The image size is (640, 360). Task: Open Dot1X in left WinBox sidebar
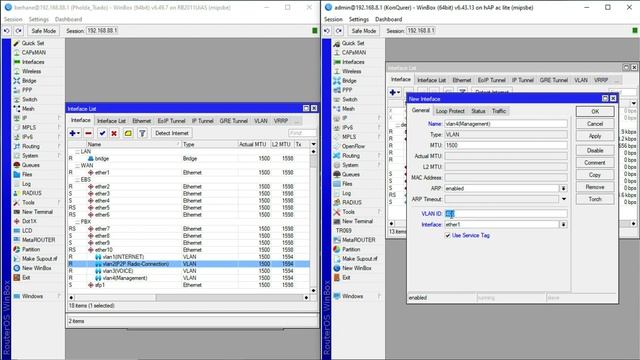[x=29, y=222]
